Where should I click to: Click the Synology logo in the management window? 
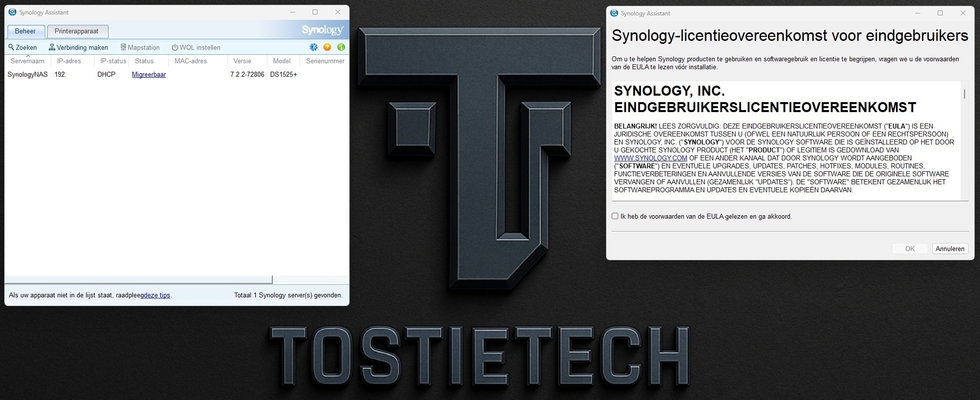pos(323,30)
